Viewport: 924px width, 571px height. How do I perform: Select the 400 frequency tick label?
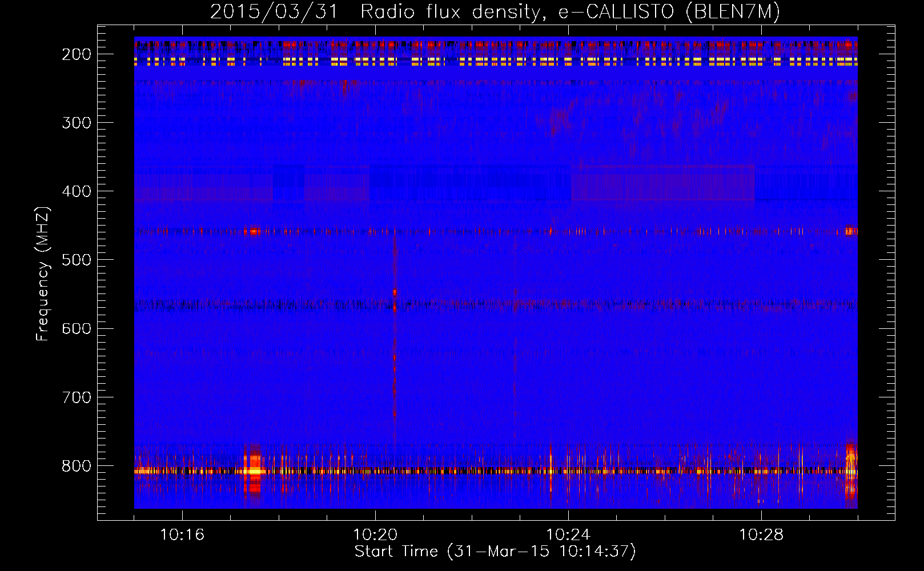77,191
